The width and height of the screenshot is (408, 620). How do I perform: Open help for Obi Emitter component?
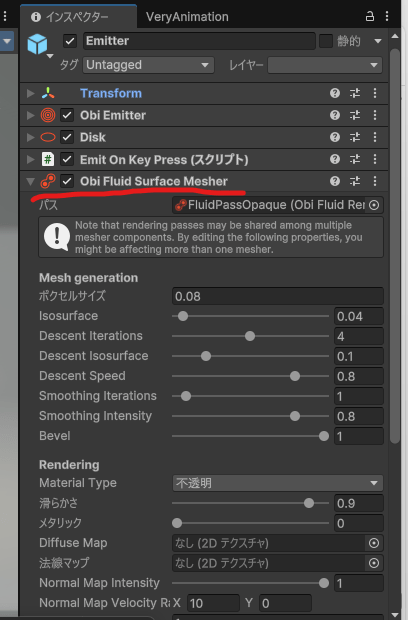pos(335,115)
